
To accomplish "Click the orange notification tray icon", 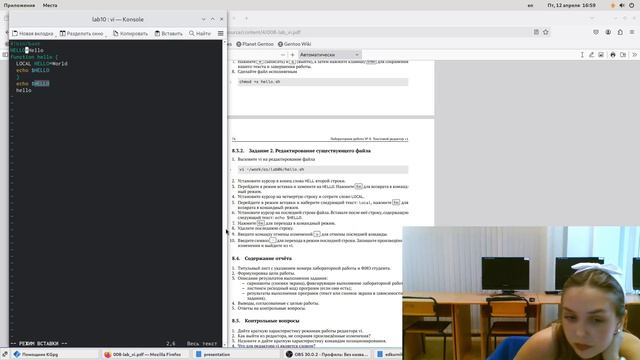I will click(612, 5).
